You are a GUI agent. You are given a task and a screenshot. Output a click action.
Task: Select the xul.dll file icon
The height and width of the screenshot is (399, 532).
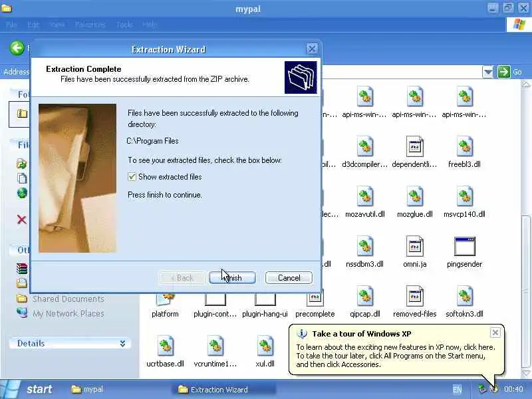coord(265,346)
